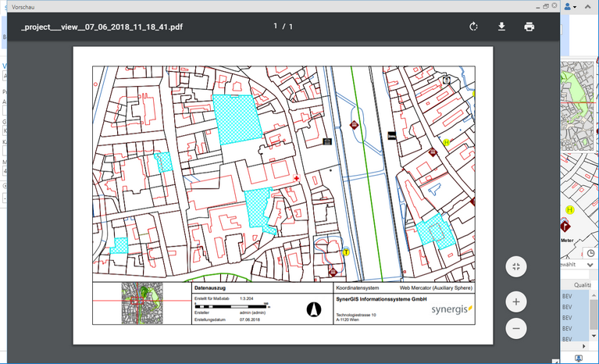Select the first BEV row in table
This screenshot has height=364, width=599.
coord(568,297)
